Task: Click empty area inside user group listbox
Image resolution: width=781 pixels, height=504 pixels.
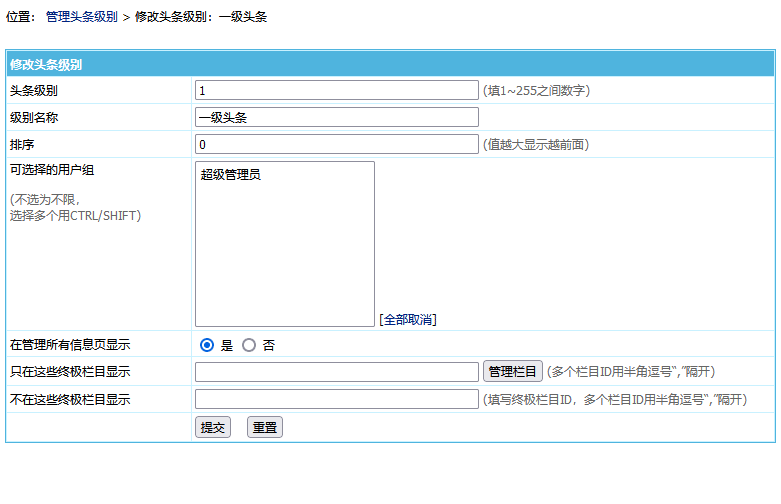Action: tap(285, 260)
